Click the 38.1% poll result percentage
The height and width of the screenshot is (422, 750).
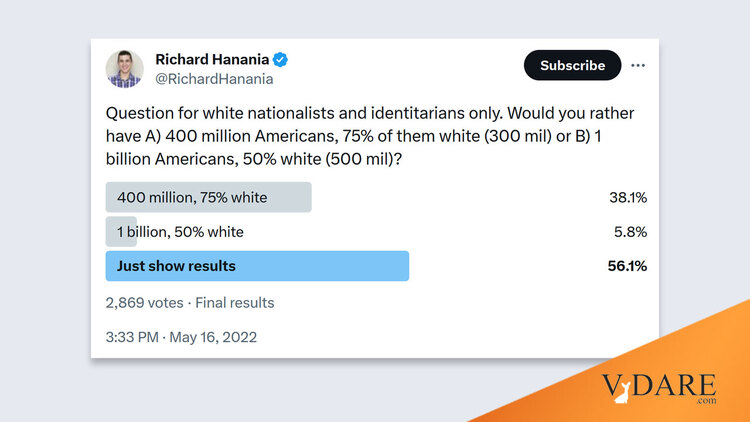(627, 197)
